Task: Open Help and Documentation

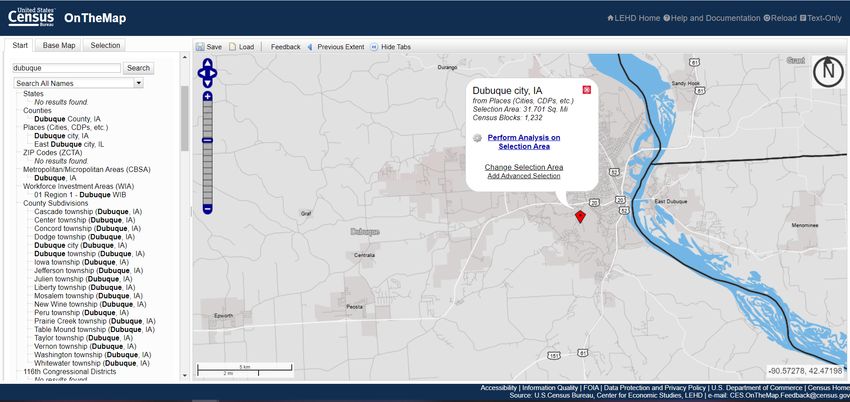Action: 712,18
